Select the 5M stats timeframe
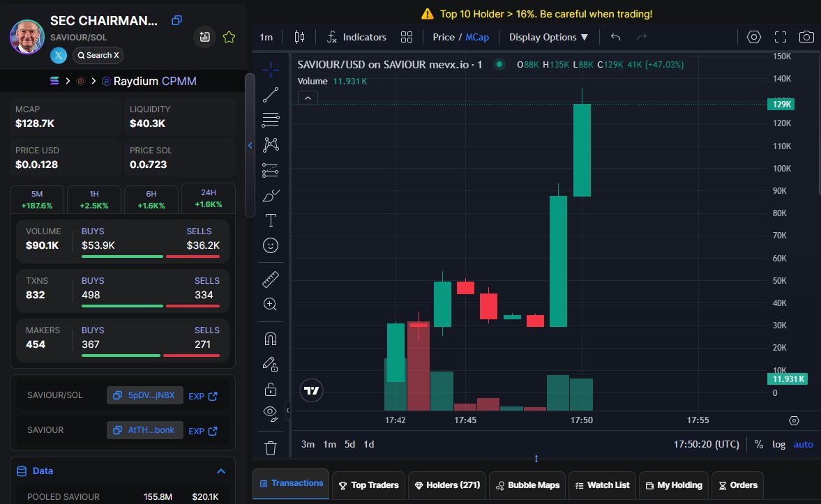This screenshot has height=504, width=821. pos(37,199)
